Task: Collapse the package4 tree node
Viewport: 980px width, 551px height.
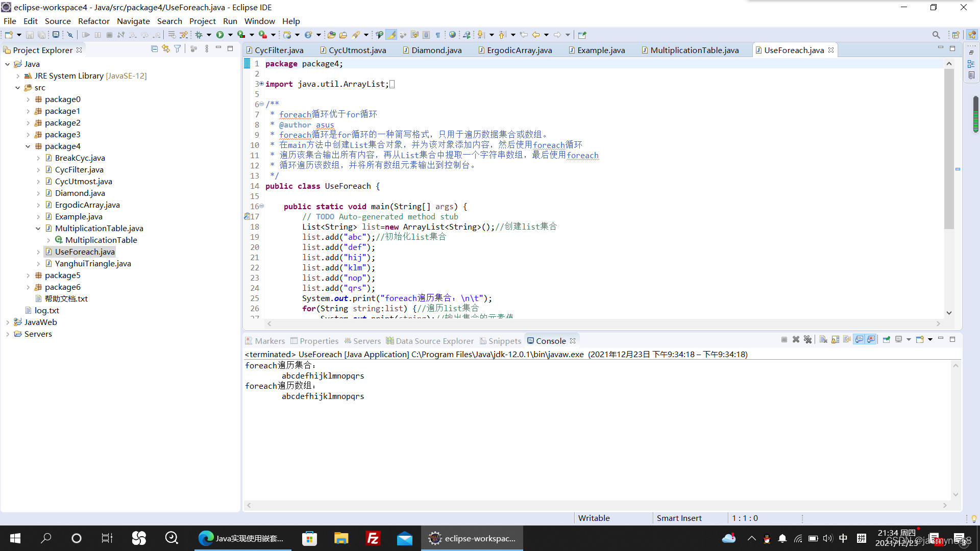Action: pyautogui.click(x=28, y=146)
